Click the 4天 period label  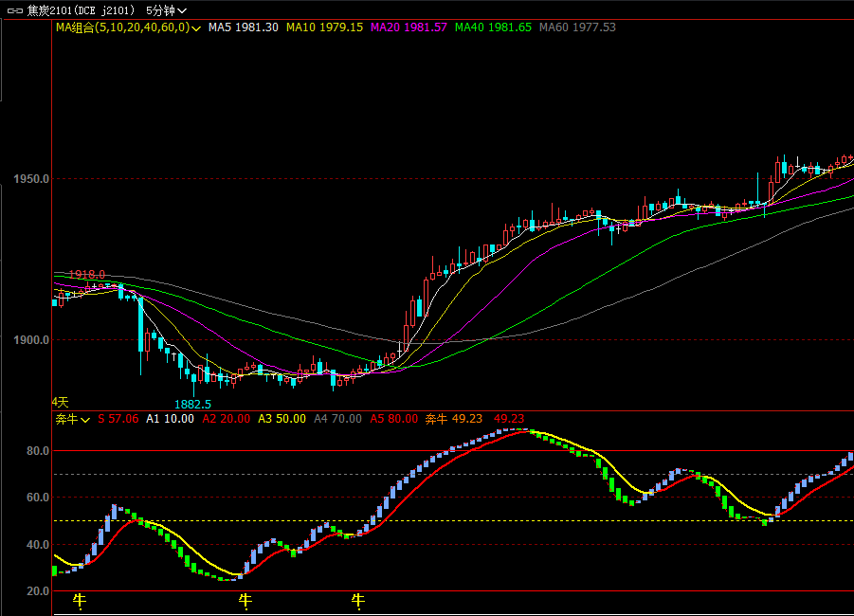61,402
